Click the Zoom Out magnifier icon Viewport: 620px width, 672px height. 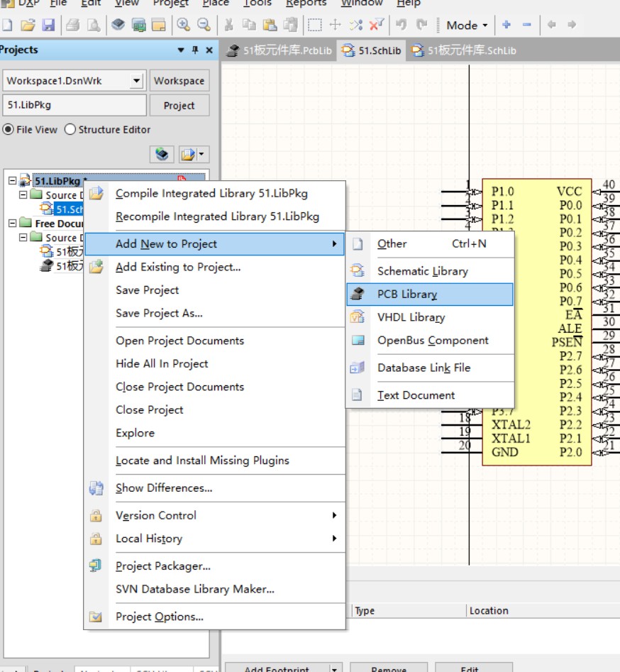click(204, 25)
